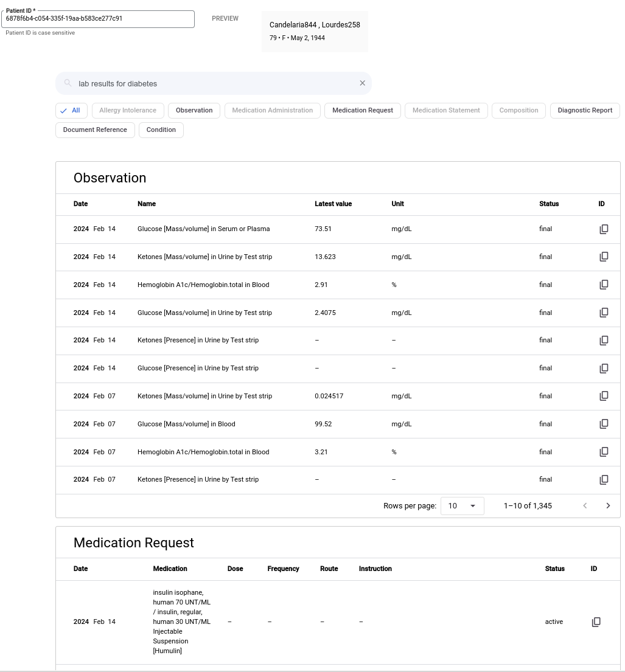
Task: Toggle the Medication Request filter chip
Action: click(x=363, y=111)
